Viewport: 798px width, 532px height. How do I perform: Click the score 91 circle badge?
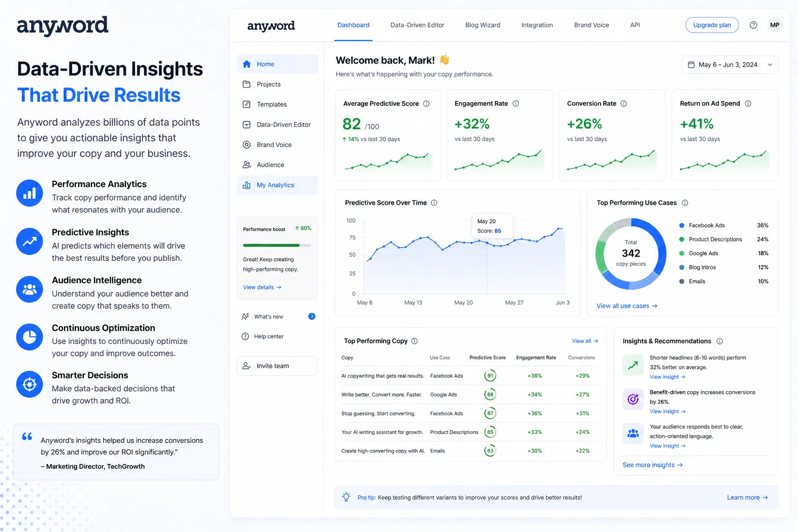(x=490, y=376)
